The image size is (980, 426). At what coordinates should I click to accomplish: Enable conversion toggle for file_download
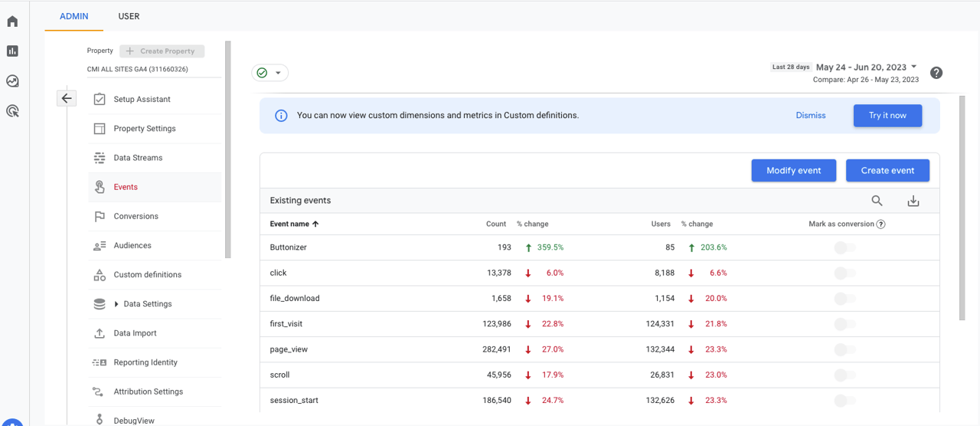point(845,299)
